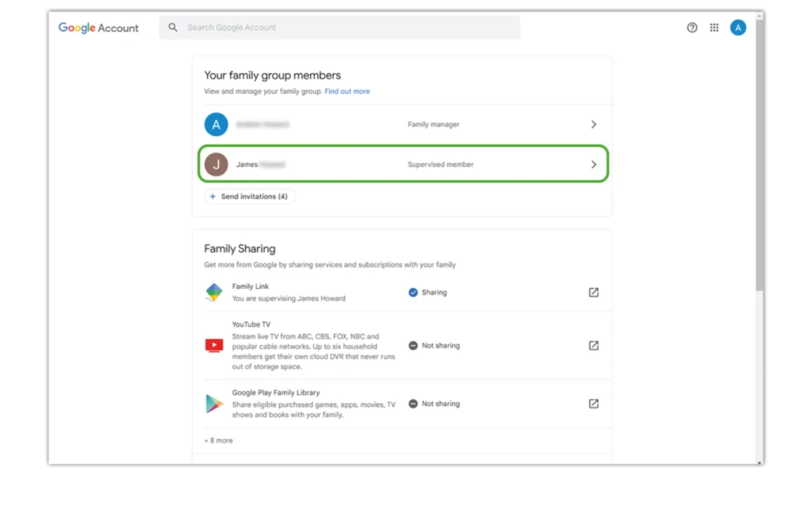This screenshot has height=508, width=812.
Task: Click the Your family group members heading
Action: click(273, 75)
